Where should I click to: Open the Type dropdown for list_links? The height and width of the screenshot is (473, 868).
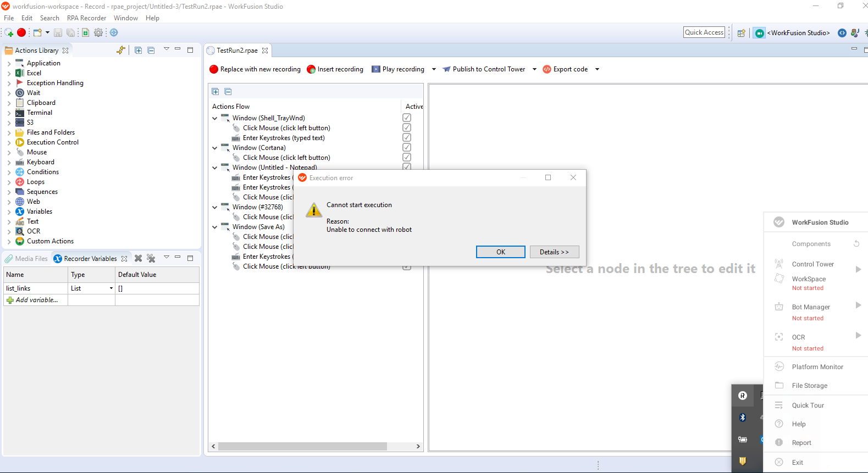[x=111, y=288]
